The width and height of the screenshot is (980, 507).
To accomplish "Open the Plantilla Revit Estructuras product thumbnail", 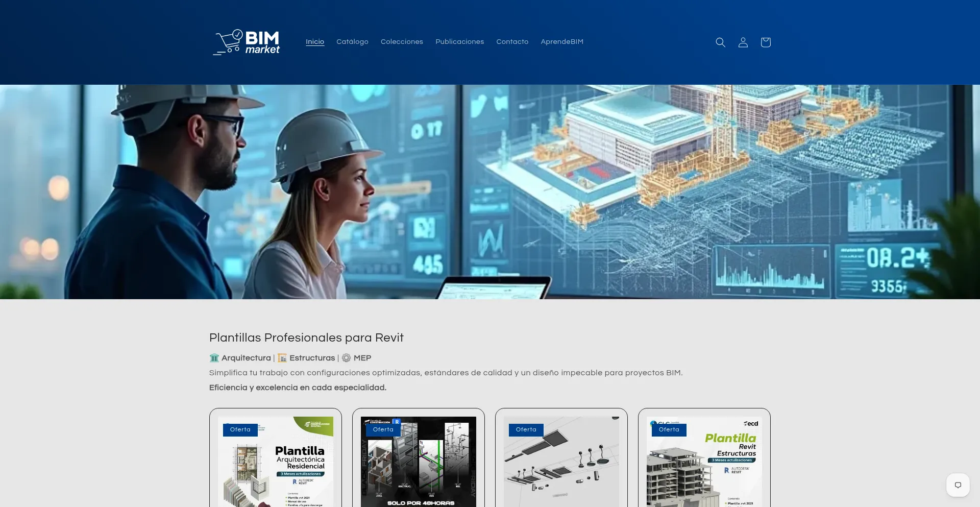I will [x=704, y=462].
